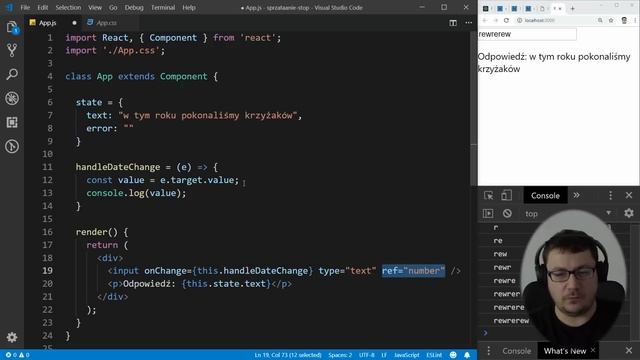Close the DevTools bottom drawer
Image resolution: width=640 pixels, height=360 pixels.
pyautogui.click(x=629, y=351)
